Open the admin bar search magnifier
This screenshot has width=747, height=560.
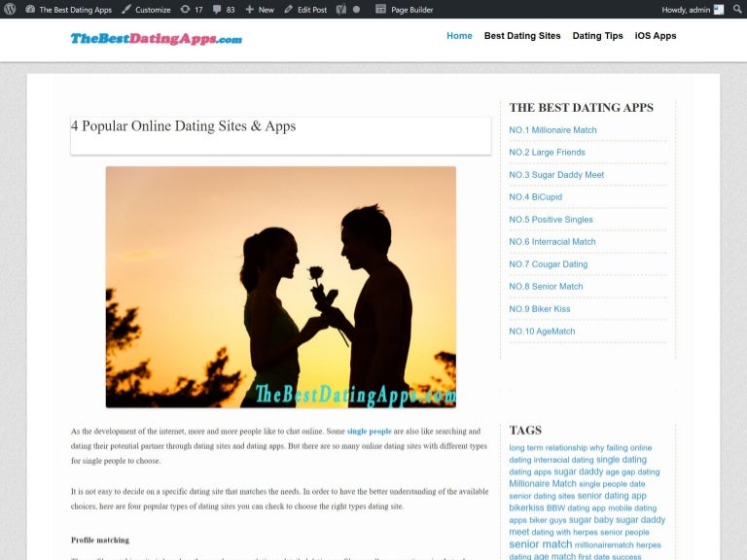pyautogui.click(x=737, y=9)
